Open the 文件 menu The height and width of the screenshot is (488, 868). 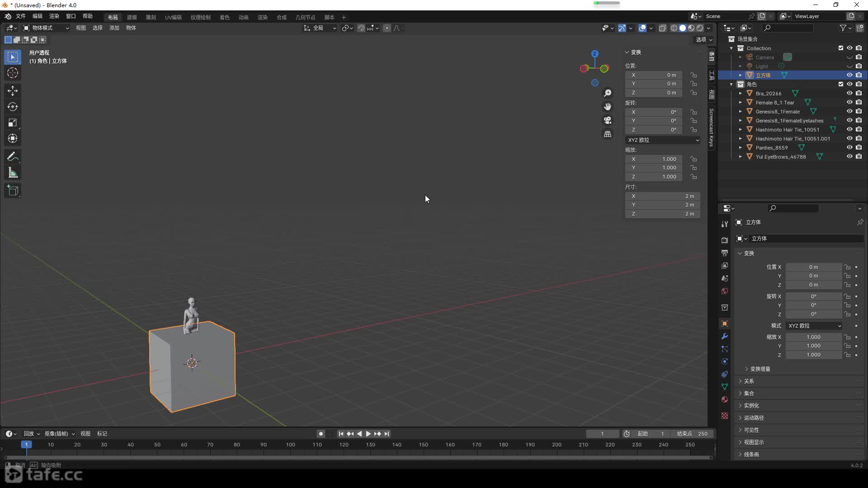pos(21,16)
